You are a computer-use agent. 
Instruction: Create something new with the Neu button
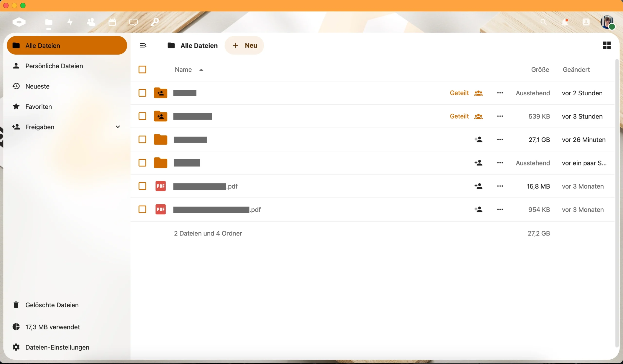(x=244, y=45)
